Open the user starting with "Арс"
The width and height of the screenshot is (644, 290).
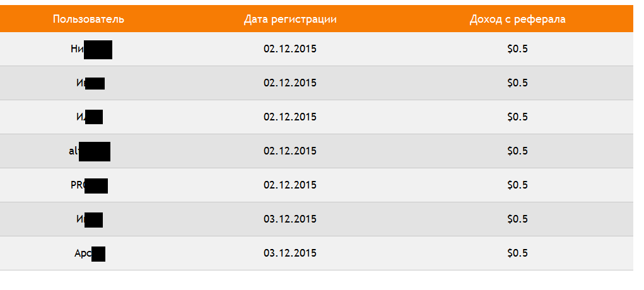[90, 253]
